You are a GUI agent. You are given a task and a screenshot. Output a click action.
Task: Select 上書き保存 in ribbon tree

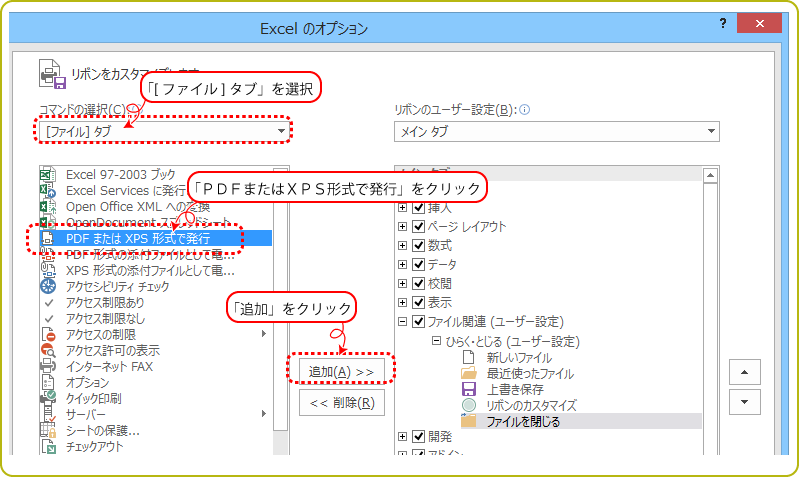click(515, 389)
